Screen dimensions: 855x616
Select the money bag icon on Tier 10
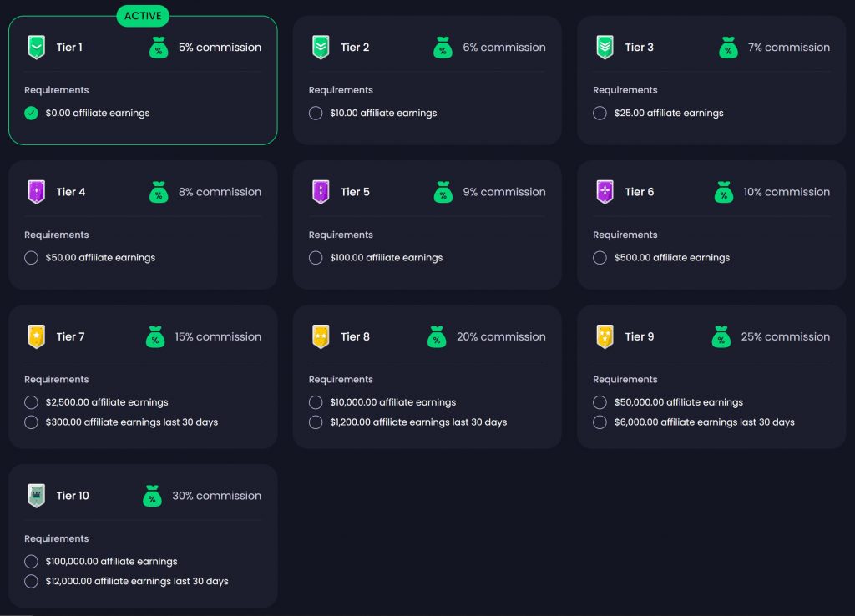pyautogui.click(x=152, y=496)
